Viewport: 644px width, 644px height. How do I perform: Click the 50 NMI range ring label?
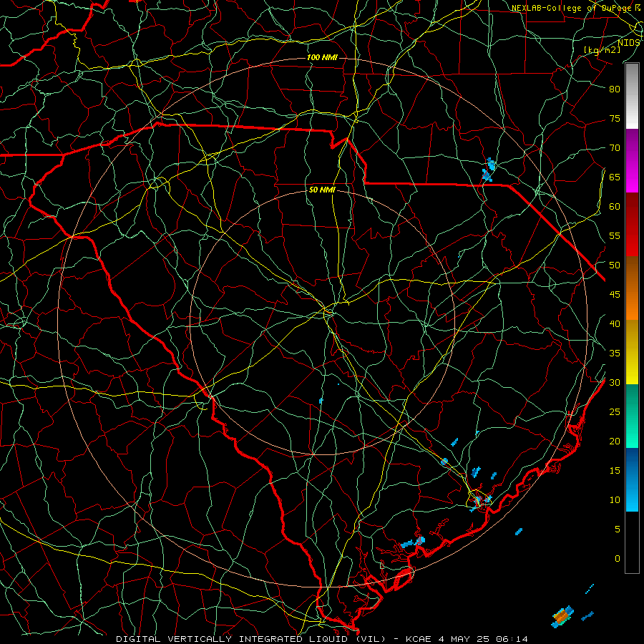[x=322, y=190]
